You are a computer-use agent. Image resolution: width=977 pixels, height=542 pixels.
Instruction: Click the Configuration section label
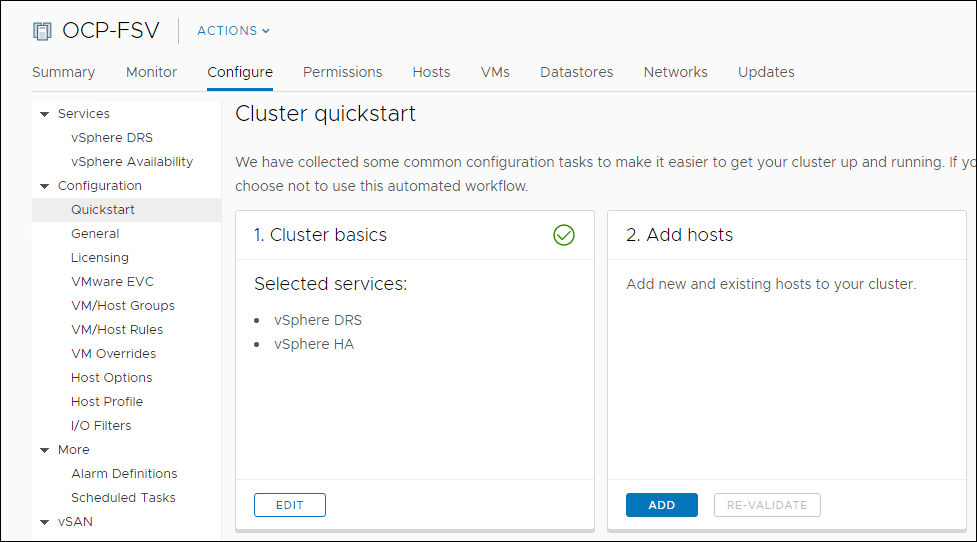pyautogui.click(x=100, y=186)
